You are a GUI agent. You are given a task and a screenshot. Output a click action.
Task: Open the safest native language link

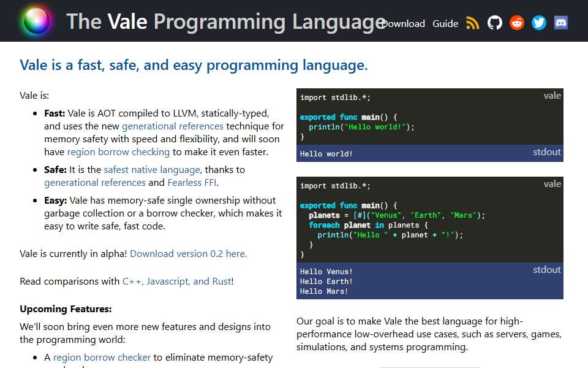pos(152,170)
